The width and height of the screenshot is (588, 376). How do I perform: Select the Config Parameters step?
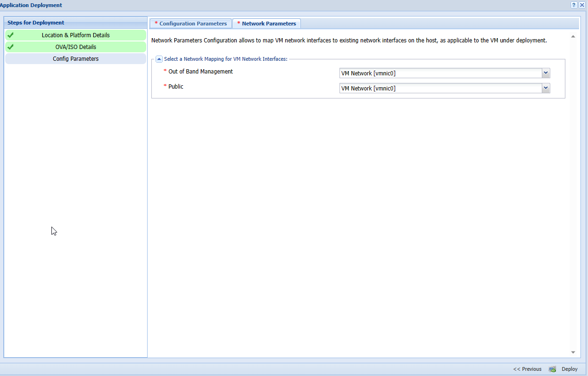(75, 59)
